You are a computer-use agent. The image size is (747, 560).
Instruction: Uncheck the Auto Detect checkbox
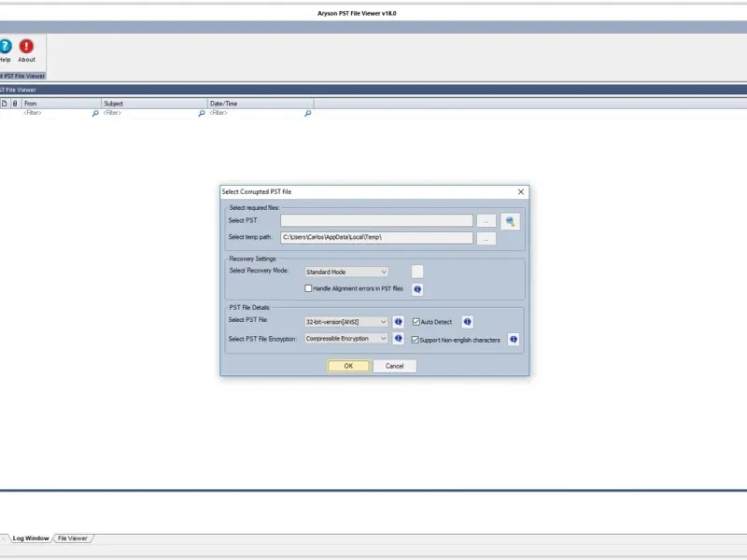416,322
